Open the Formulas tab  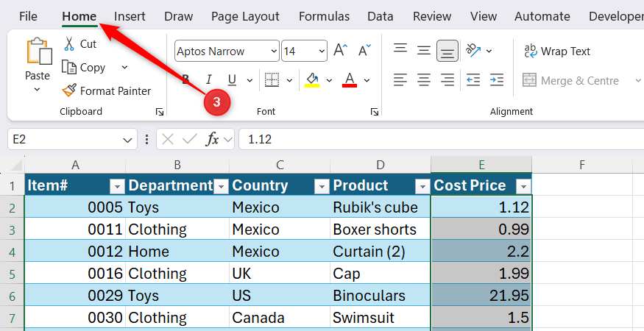pyautogui.click(x=324, y=16)
